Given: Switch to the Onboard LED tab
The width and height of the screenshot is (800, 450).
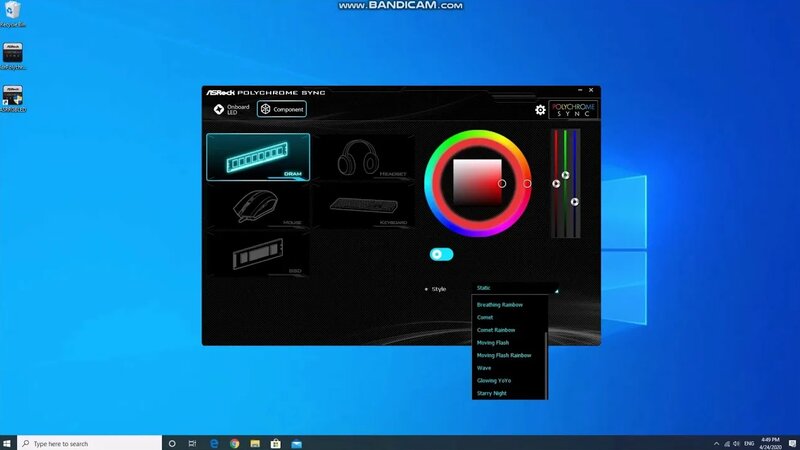Looking at the screenshot, I should point(232,109).
